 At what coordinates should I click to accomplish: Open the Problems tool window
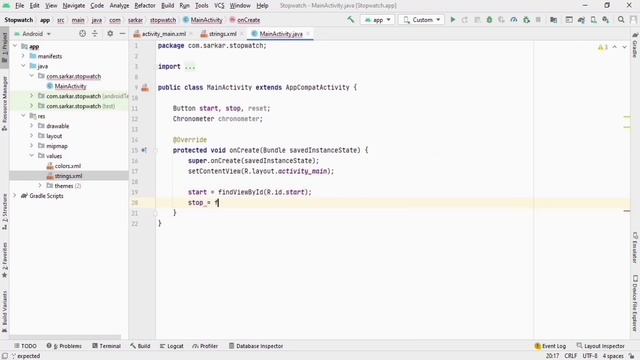64,346
